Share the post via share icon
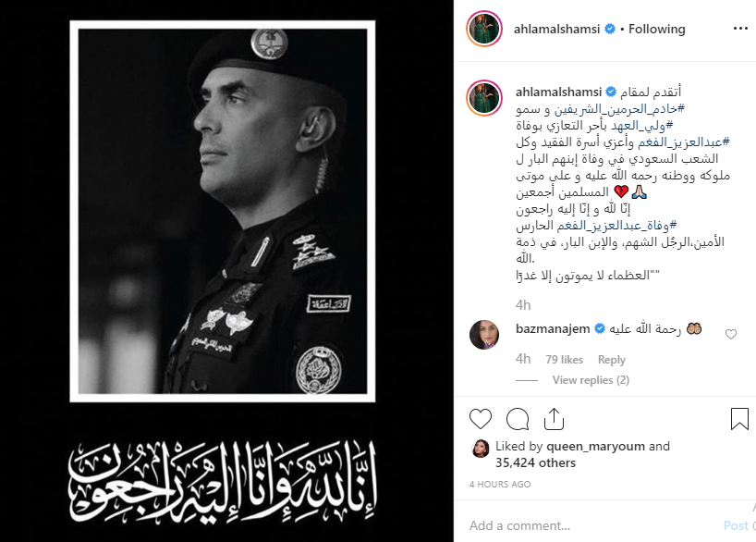Viewport: 756px width, 542px height. [x=554, y=418]
